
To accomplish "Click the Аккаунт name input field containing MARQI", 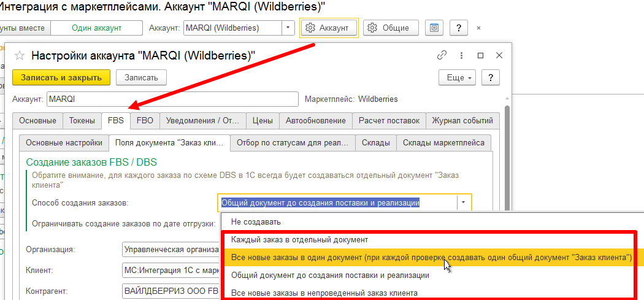I will coord(172,99).
